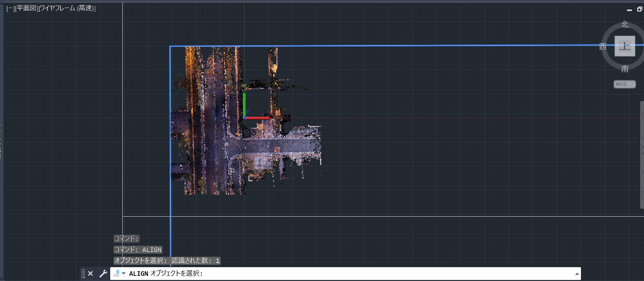Open recent commands dropdown arrow in command line
The height and width of the screenshot is (281, 644).
[x=124, y=273]
